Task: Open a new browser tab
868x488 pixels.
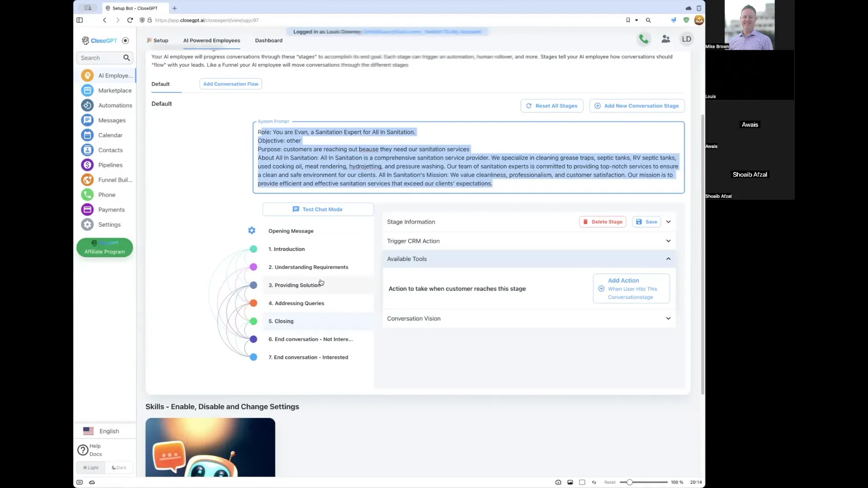Action: pos(175,8)
